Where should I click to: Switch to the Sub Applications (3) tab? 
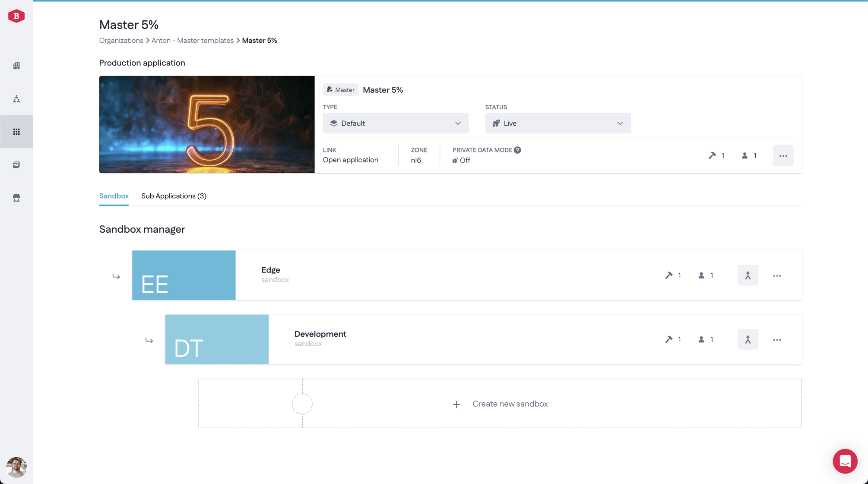click(x=174, y=196)
